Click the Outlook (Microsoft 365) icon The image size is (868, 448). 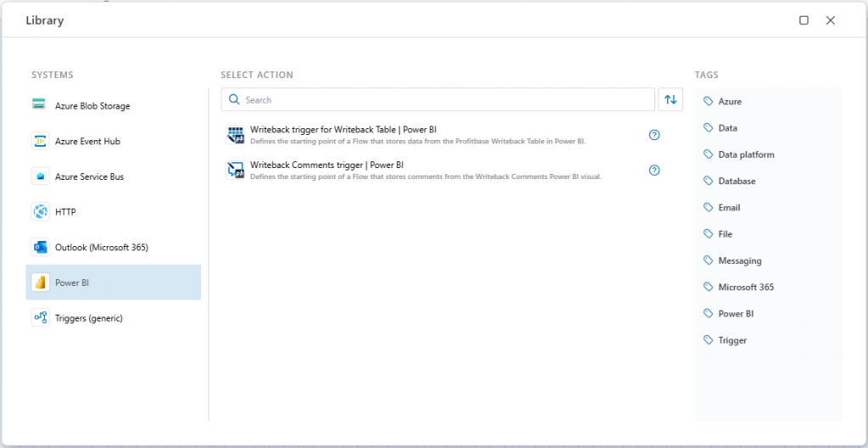coord(40,247)
